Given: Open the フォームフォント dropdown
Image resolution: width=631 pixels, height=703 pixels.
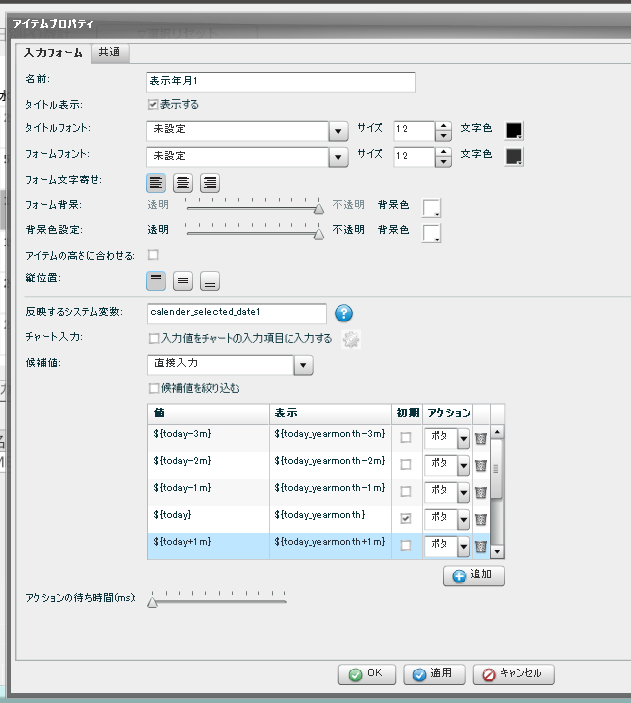Looking at the screenshot, I should (x=339, y=157).
